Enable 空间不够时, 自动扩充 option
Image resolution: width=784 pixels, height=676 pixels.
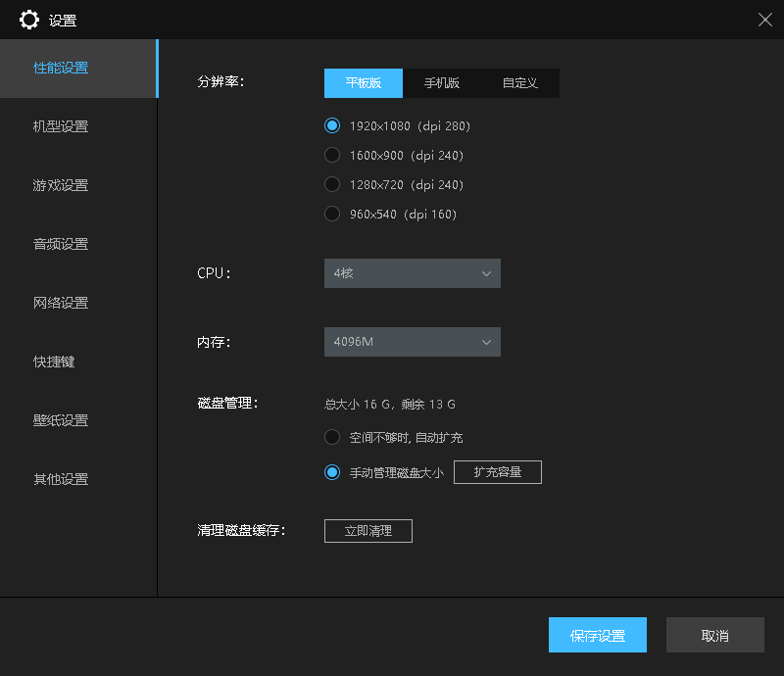point(332,437)
